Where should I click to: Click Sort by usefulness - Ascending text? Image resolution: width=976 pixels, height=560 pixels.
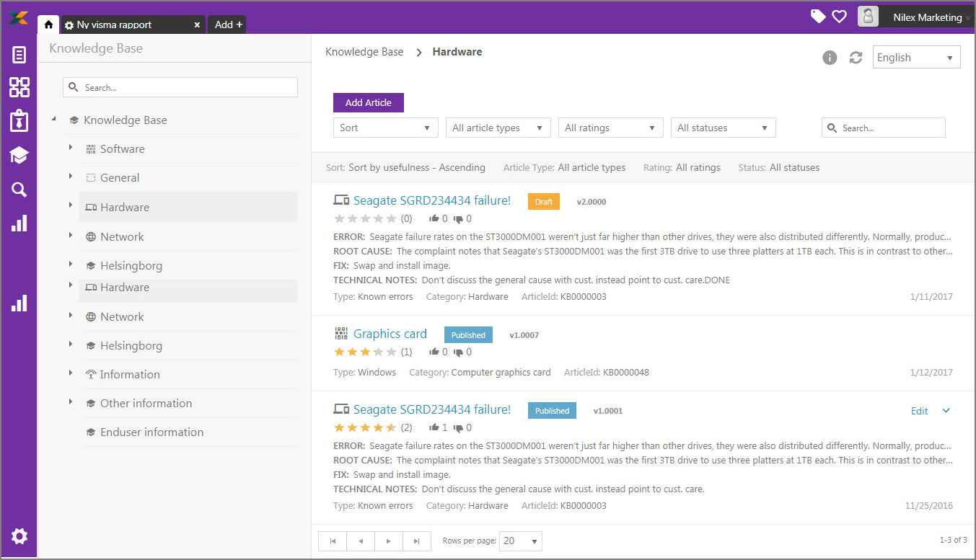point(417,167)
